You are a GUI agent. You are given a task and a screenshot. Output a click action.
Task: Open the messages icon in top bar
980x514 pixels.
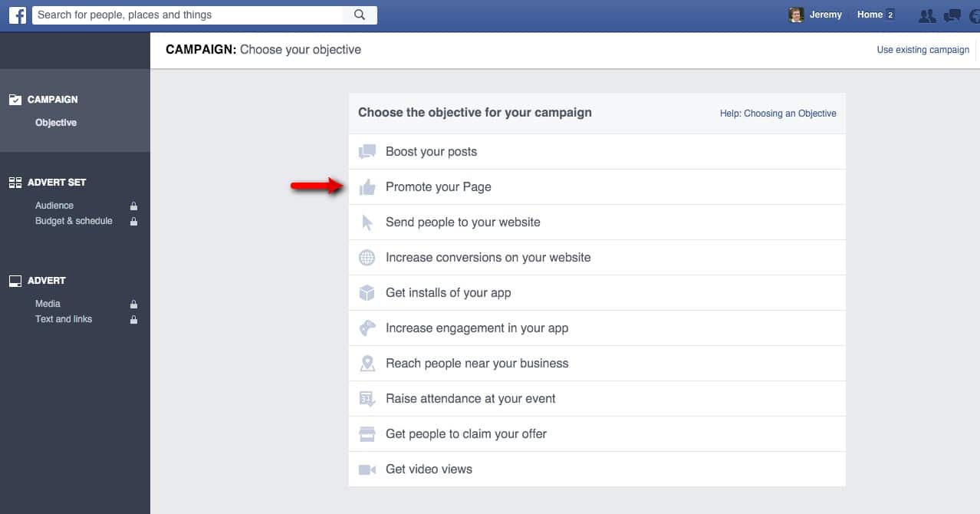point(952,15)
